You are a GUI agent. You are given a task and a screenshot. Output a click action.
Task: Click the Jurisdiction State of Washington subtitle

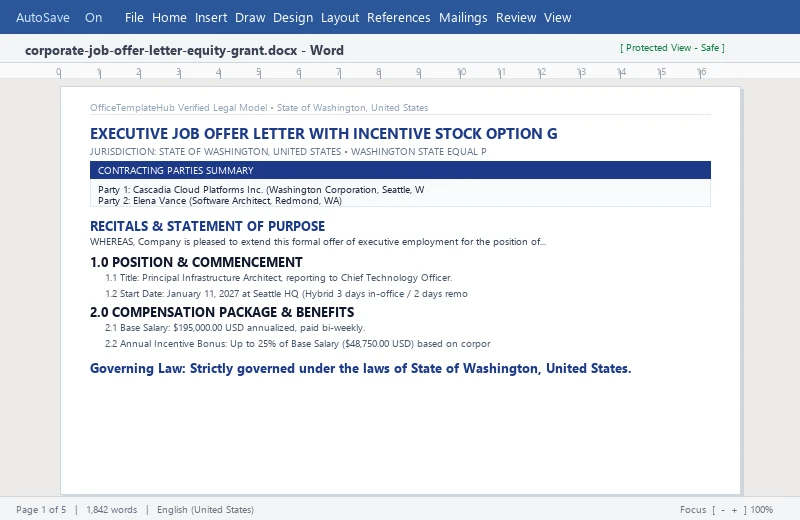(288, 152)
